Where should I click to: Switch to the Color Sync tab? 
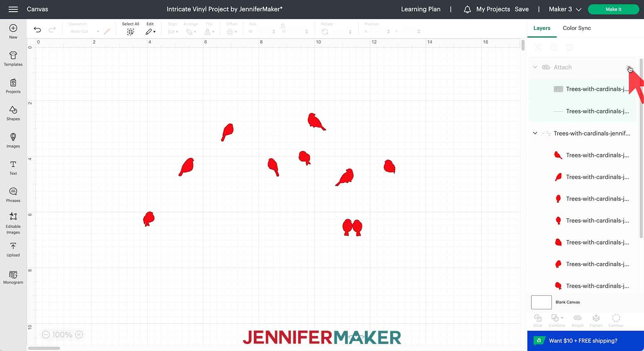[577, 28]
